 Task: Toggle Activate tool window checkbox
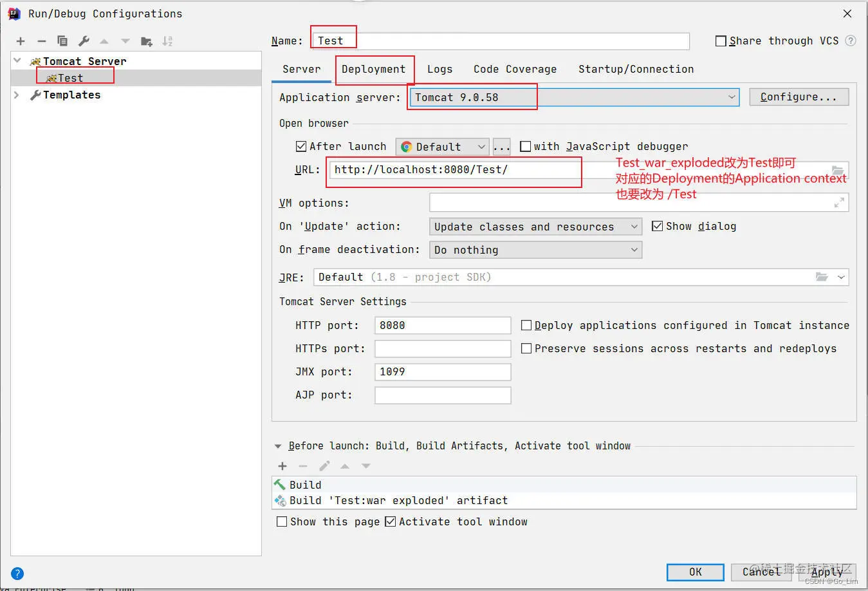pyautogui.click(x=390, y=521)
